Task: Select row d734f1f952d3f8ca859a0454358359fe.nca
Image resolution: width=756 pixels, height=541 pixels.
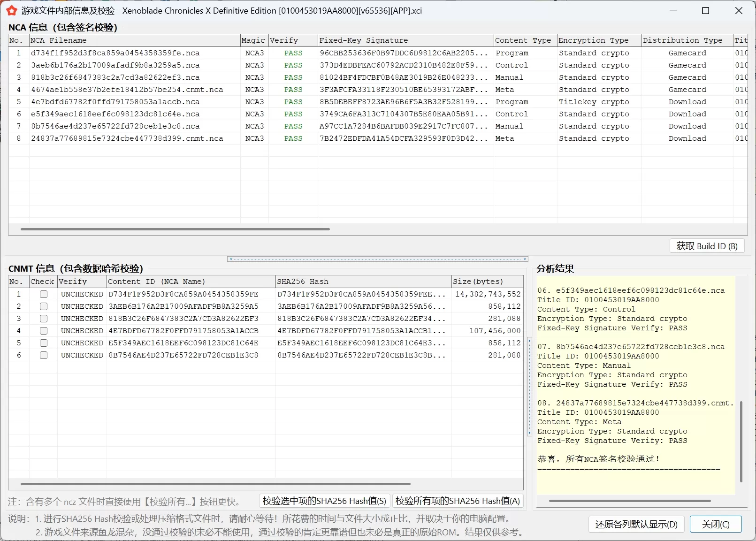Action: pyautogui.click(x=378, y=53)
